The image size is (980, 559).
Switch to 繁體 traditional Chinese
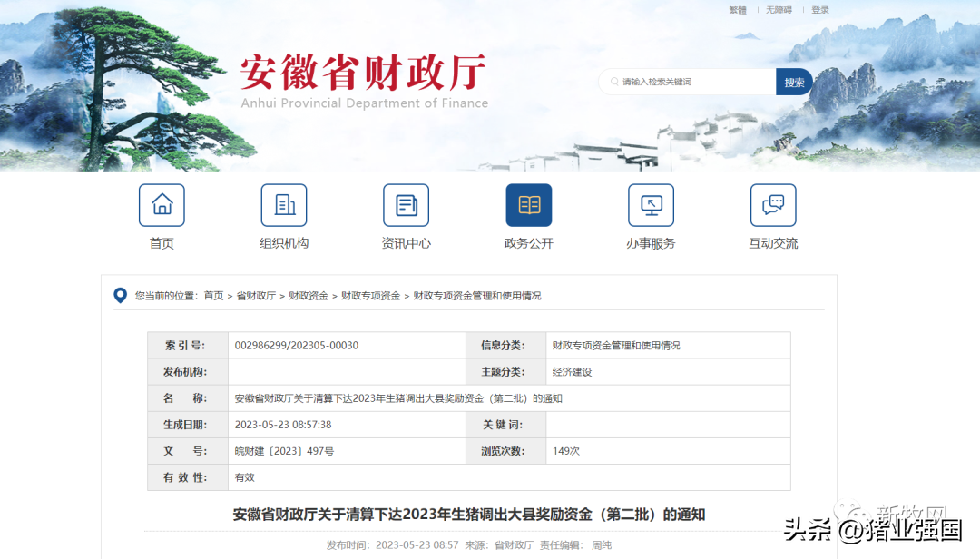[738, 10]
